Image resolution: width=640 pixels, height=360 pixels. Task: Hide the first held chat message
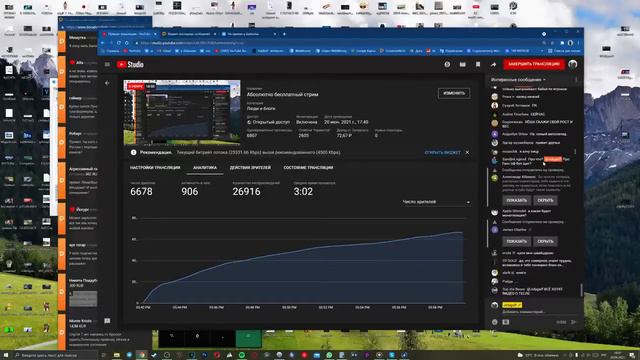[545, 200]
